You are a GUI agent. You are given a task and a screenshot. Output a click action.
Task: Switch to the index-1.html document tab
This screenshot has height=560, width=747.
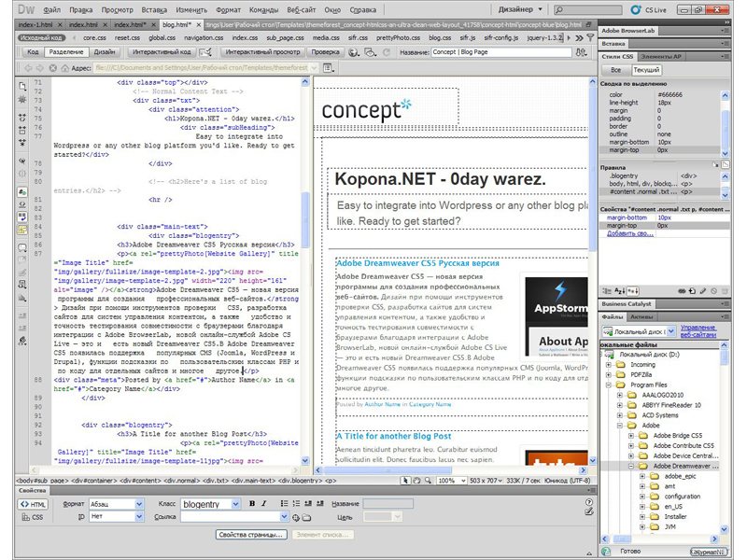pos(20,24)
